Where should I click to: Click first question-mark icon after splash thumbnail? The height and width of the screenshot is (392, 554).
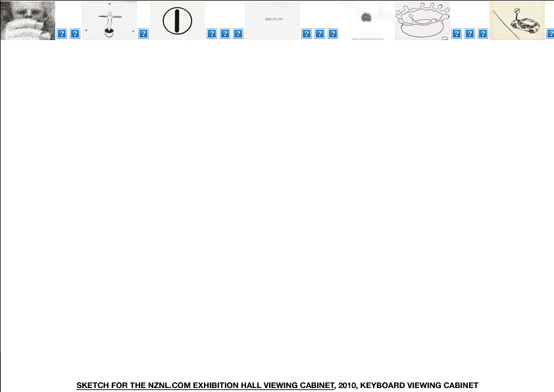point(457,34)
